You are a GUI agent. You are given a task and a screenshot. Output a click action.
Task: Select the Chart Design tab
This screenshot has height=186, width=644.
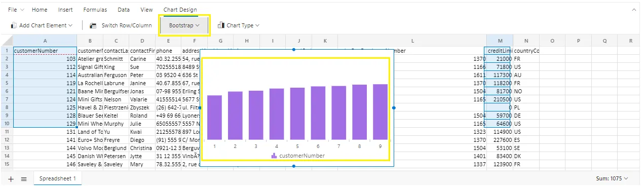180,10
